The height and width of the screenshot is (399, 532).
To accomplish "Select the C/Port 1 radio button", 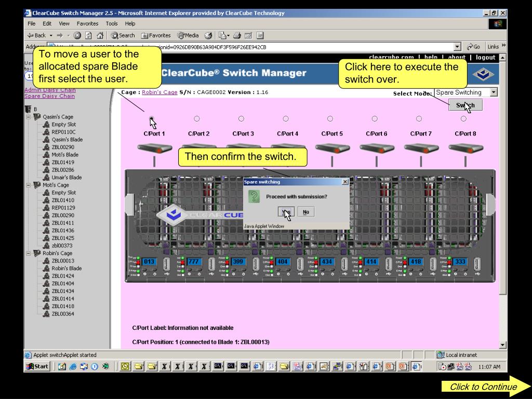I will click(x=152, y=119).
